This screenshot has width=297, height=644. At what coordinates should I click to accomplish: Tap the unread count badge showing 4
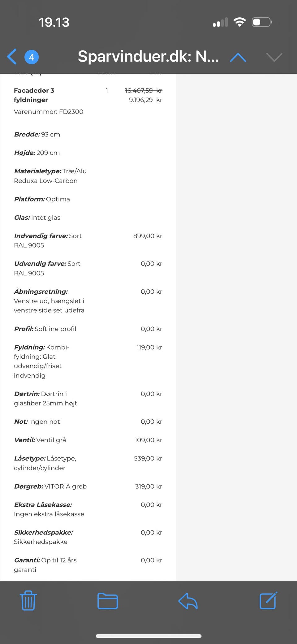32,57
